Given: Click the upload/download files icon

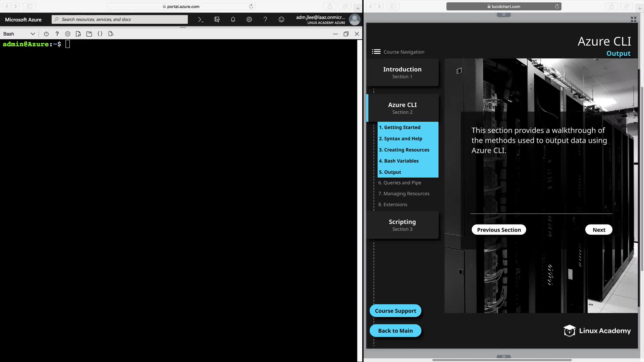Looking at the screenshot, I should coord(78,34).
